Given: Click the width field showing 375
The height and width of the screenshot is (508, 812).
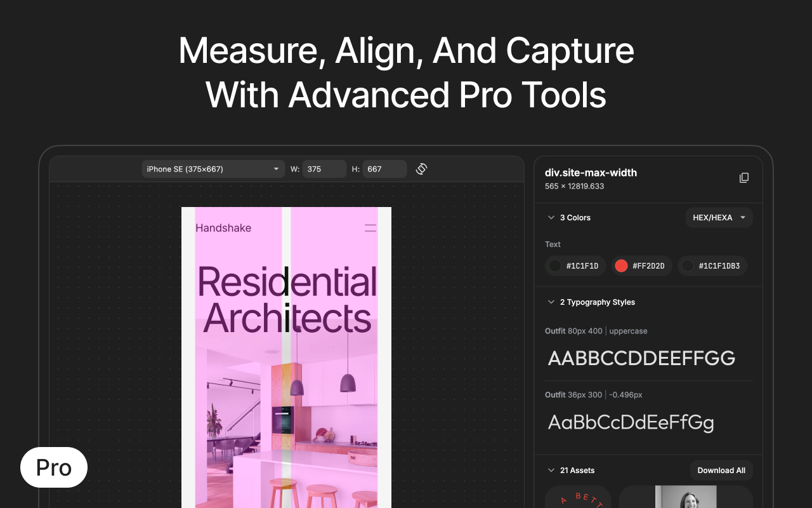Looking at the screenshot, I should 324,169.
